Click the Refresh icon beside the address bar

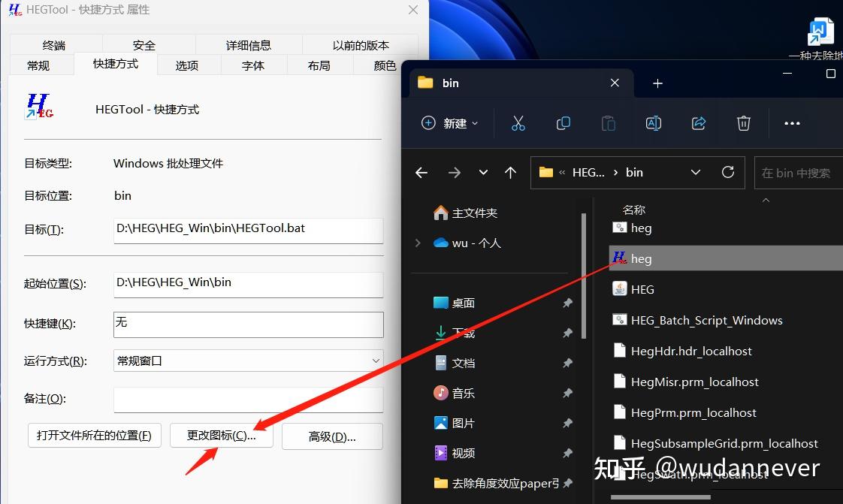pyautogui.click(x=727, y=172)
